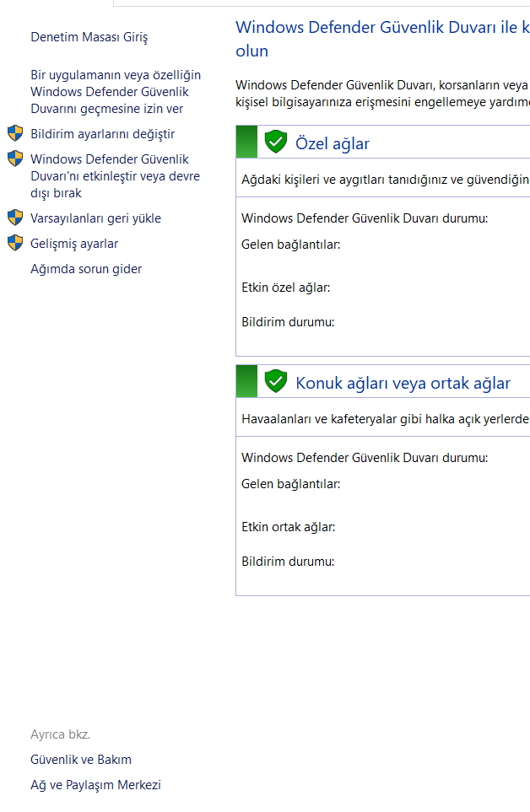This screenshot has height=812, width=530.
Task: Click 'Gelen bağlantılar:' under Konuk ağları
Action: coord(291,484)
